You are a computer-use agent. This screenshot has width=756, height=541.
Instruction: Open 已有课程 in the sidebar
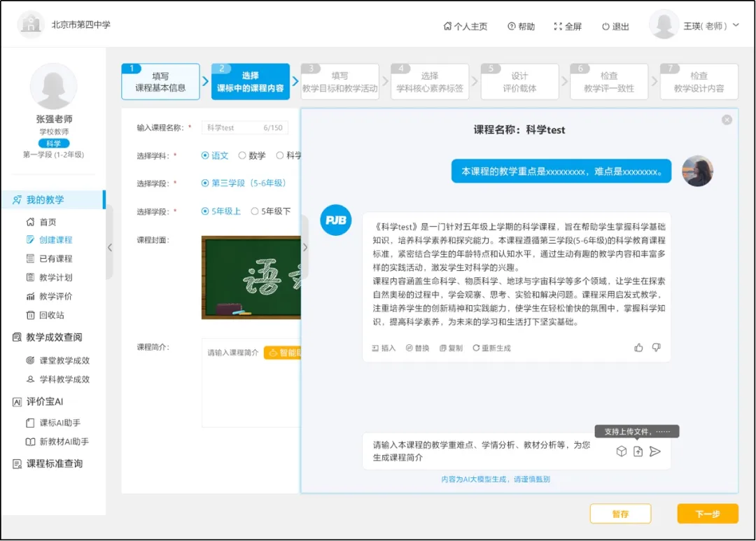[x=55, y=258]
